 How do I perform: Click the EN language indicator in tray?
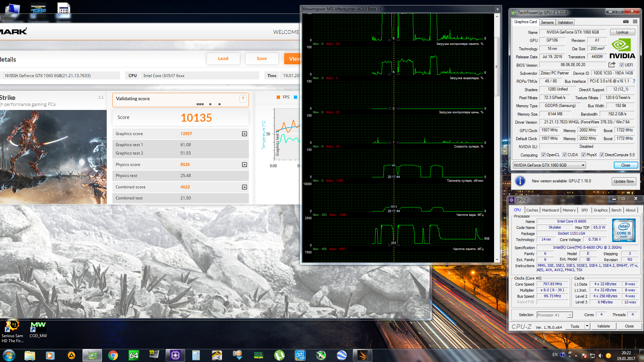click(x=555, y=355)
